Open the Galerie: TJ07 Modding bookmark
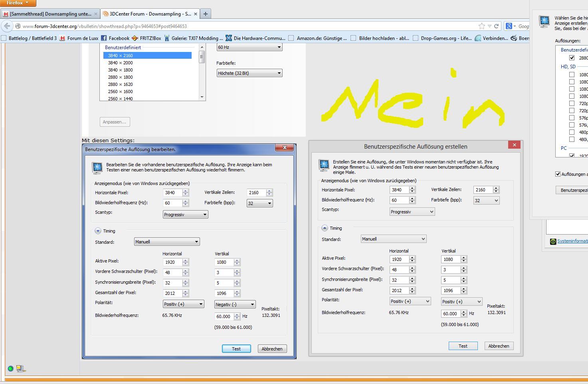This screenshot has height=384, width=588. (x=194, y=38)
